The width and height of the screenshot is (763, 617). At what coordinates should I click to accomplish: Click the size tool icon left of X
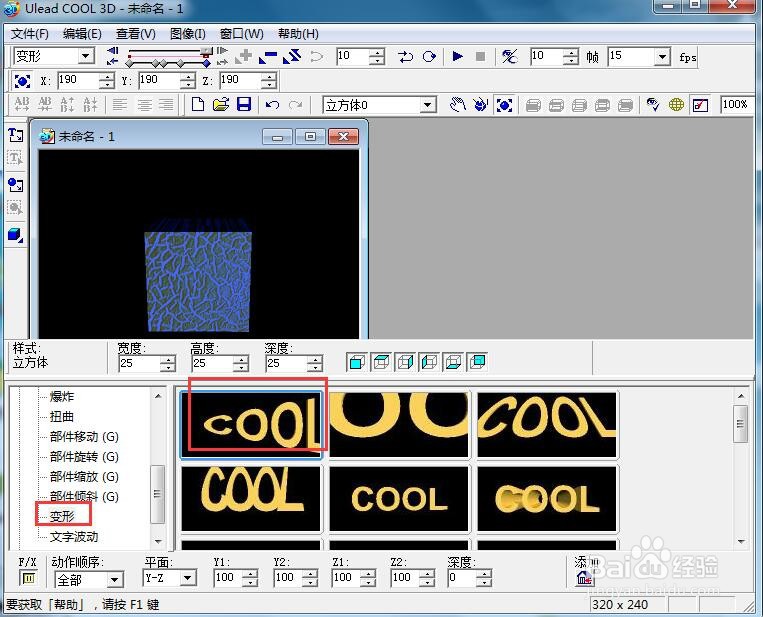pos(22,81)
